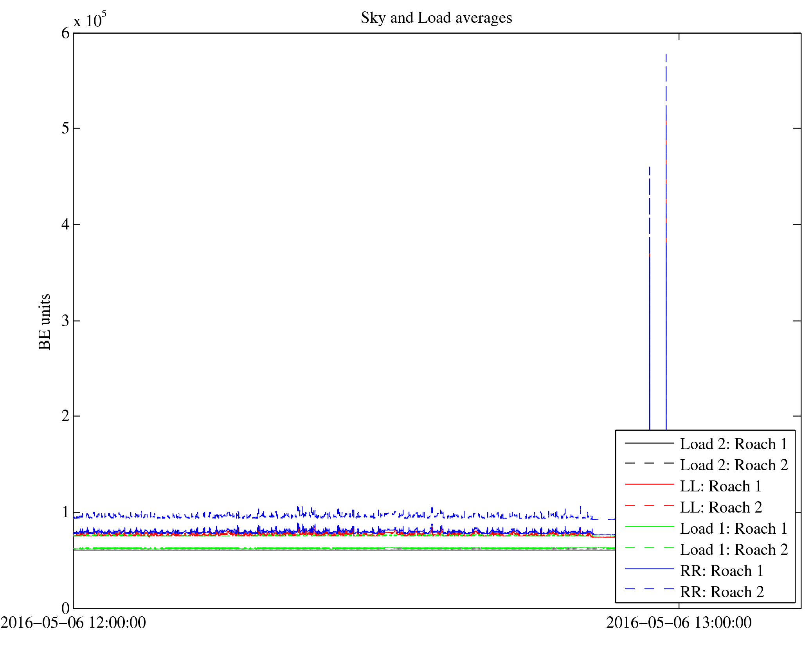This screenshot has height=659, width=812.
Task: Click the x-axis label '2016-05-06 13:00:00'
Action: [x=679, y=623]
